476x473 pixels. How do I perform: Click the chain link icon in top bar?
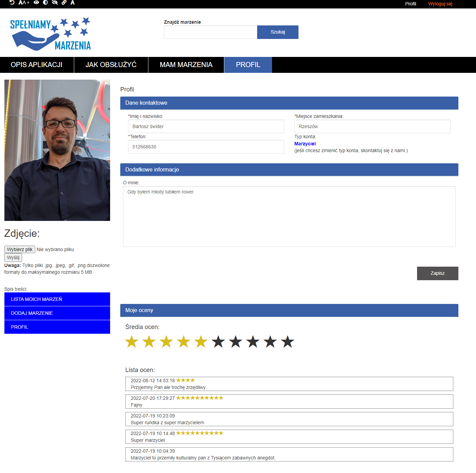64,2
